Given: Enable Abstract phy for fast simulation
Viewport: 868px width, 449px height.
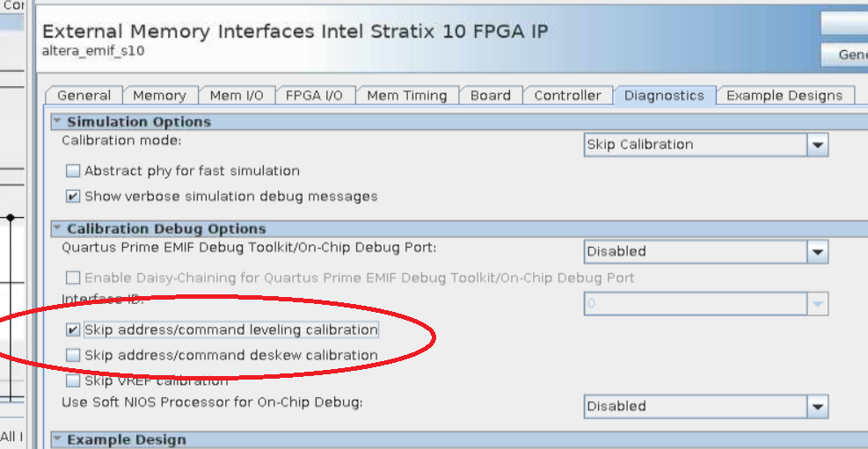Looking at the screenshot, I should (74, 171).
